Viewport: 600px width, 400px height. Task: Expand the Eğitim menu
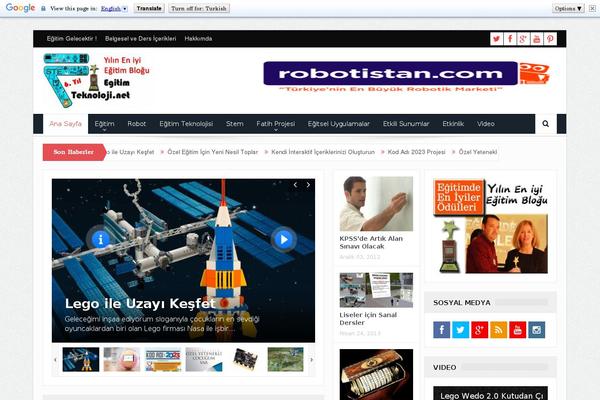[104, 124]
